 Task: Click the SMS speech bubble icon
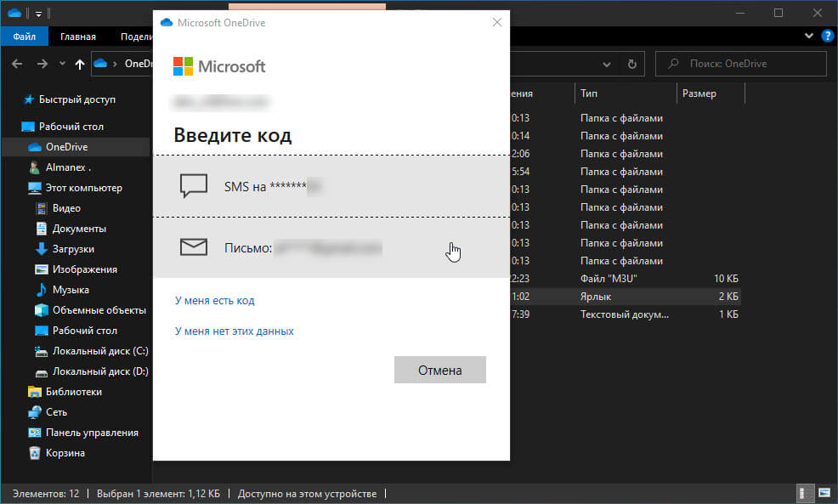coord(194,186)
